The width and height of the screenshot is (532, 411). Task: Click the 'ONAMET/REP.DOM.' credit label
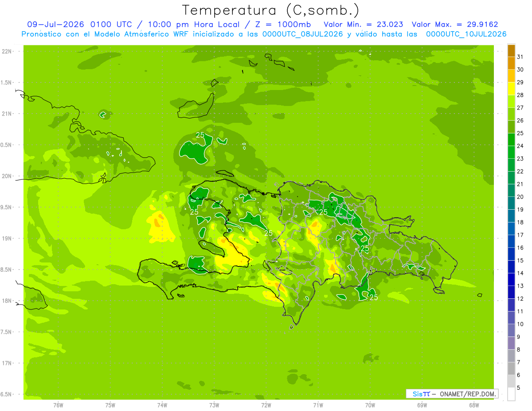click(467, 394)
